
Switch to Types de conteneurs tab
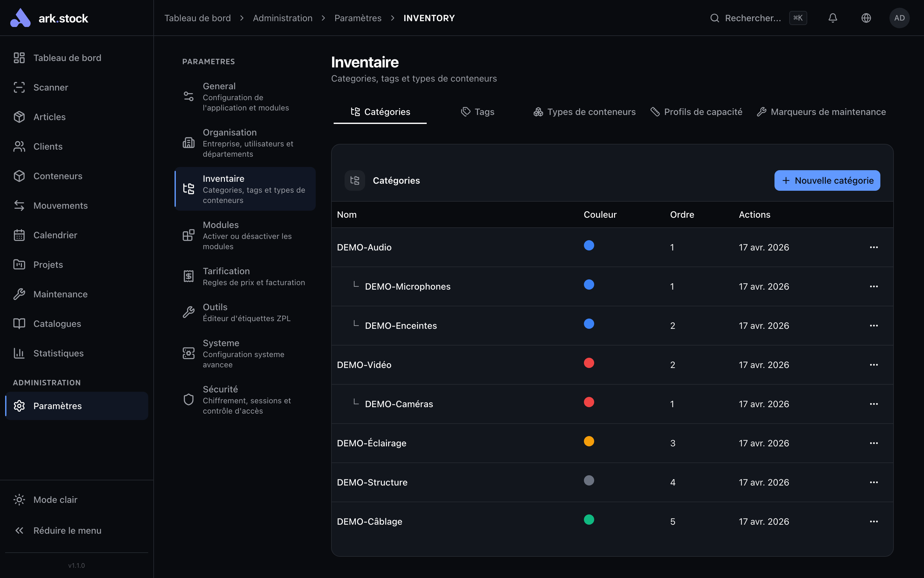[x=584, y=112]
